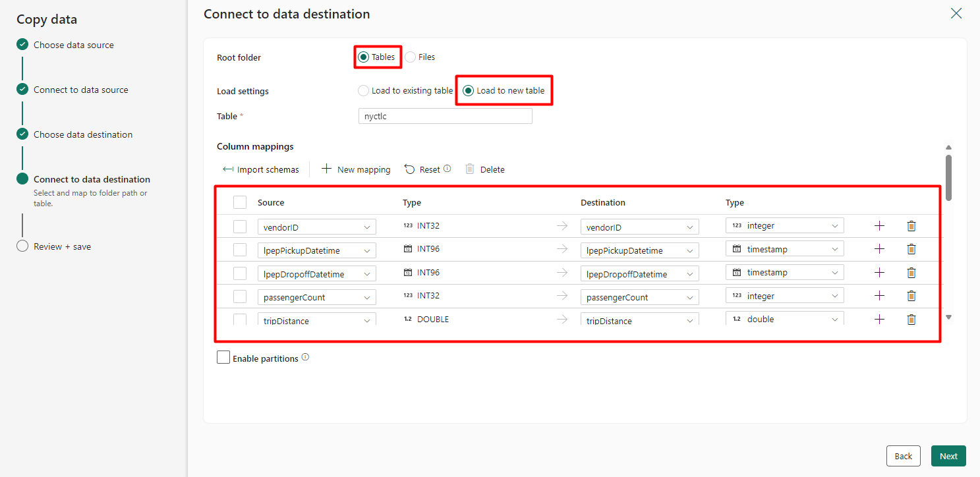Click the plus icon in lpepPickupDatetime row

tap(879, 249)
